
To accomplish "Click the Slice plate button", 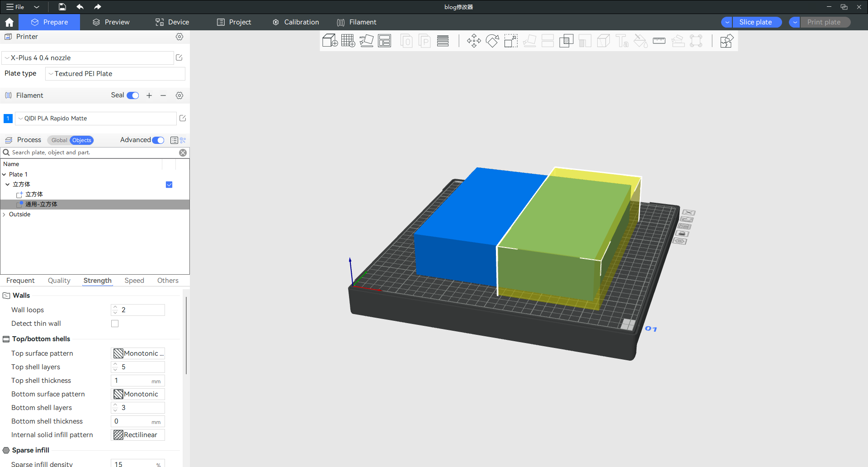I will pos(755,22).
